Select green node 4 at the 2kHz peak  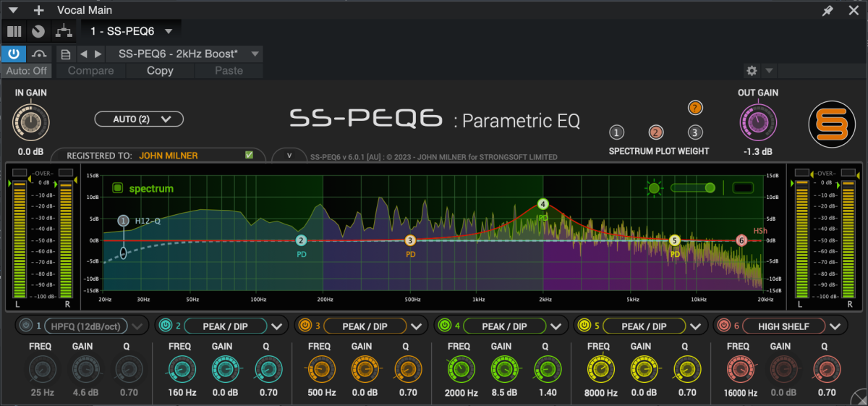(543, 204)
